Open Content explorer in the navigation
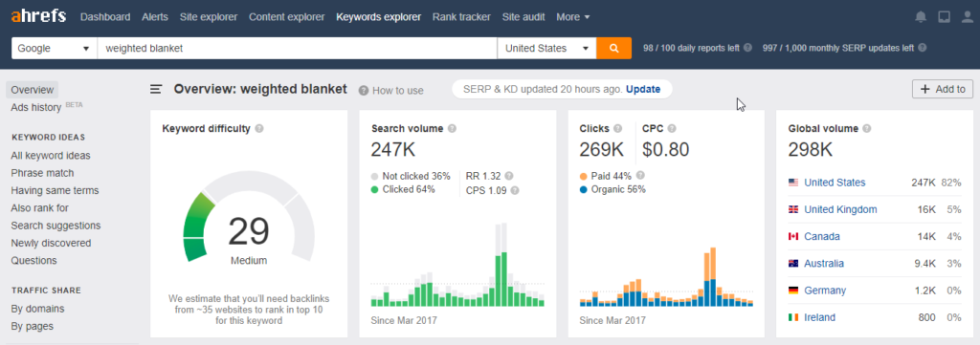The height and width of the screenshot is (345, 980). [x=287, y=17]
